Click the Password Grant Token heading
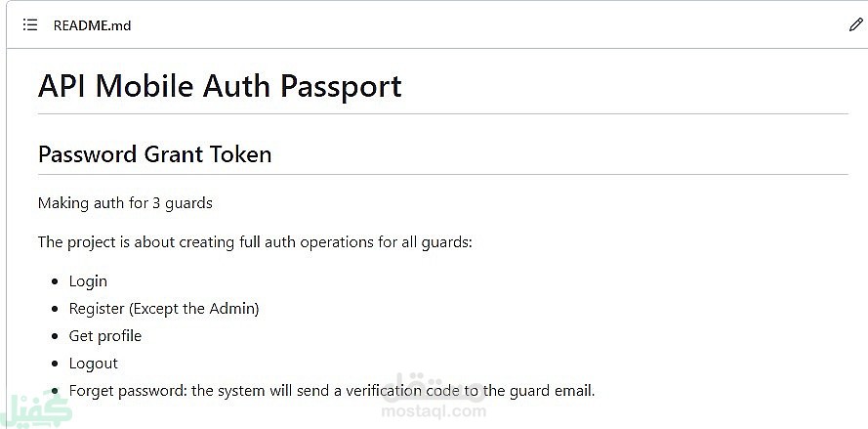Screen dimensions: 868x429 (155, 154)
